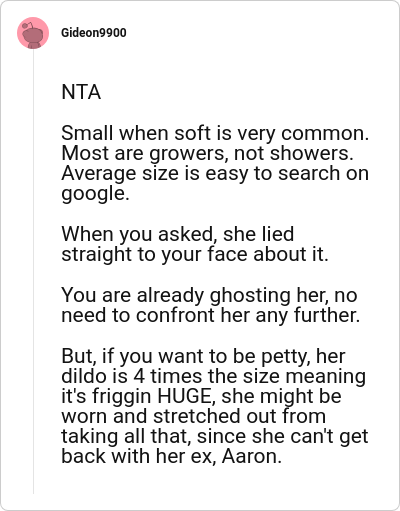Viewport: 400px width, 511px height.
Task: Collapse the comment via the vertical thread line
Action: click(33, 272)
